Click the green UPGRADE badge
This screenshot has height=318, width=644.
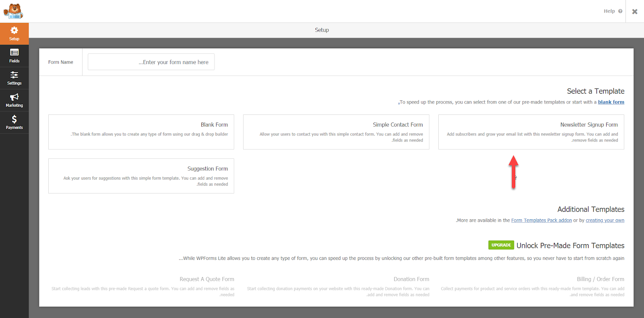pos(501,245)
